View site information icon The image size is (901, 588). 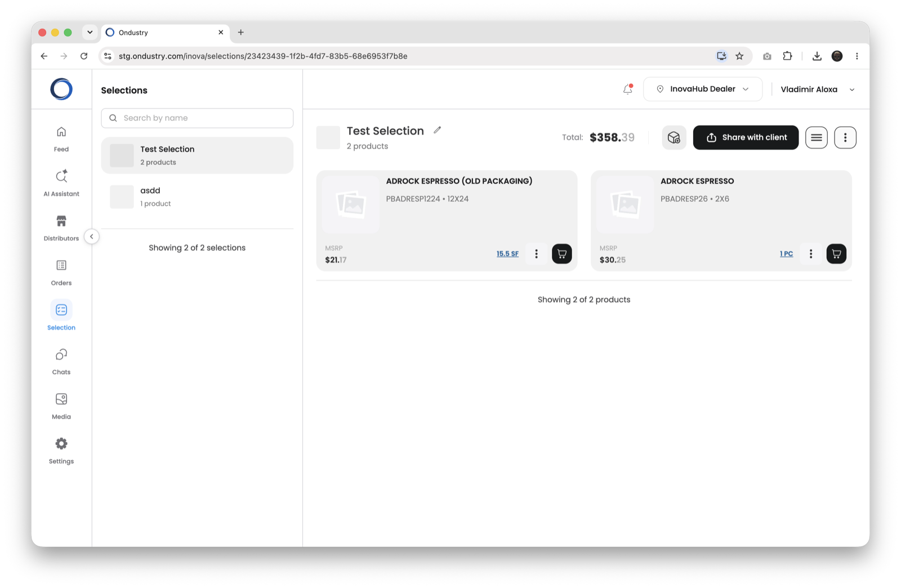[108, 56]
